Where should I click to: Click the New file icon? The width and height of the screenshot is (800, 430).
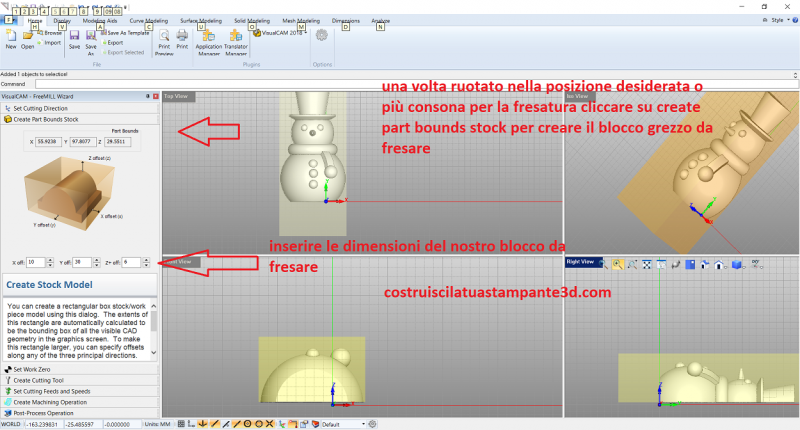tap(11, 36)
